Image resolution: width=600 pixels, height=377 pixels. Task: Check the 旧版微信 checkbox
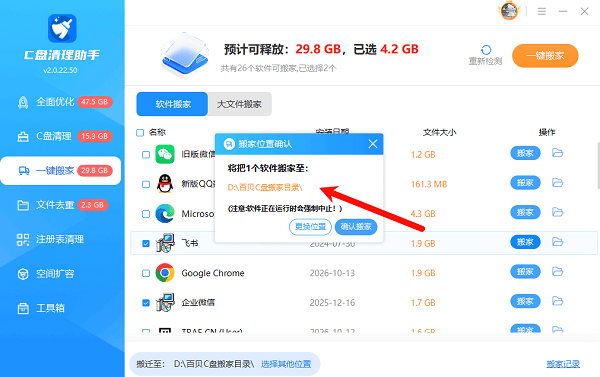coord(146,155)
